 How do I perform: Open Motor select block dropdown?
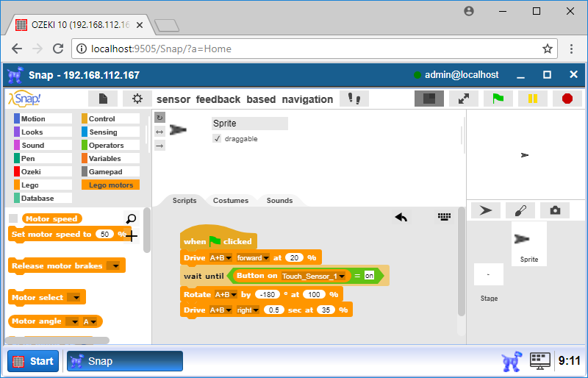point(74,297)
